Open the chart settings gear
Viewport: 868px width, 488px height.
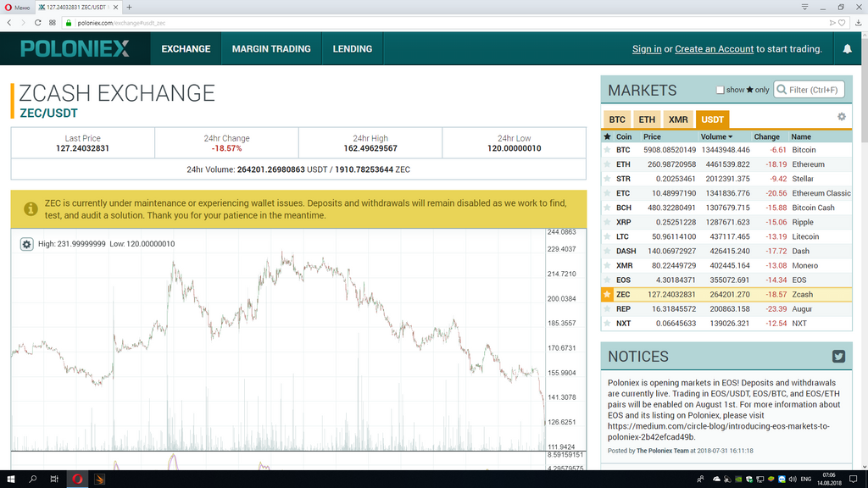[x=26, y=244]
